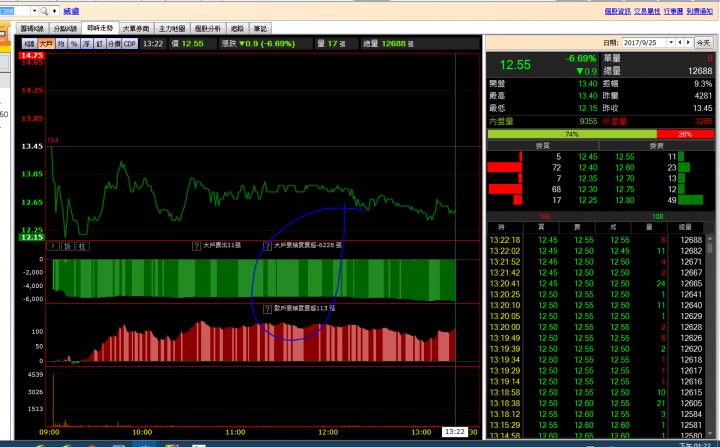Toggle the 大戶 indicator button
Screen dimensions: 720x447
(46, 44)
